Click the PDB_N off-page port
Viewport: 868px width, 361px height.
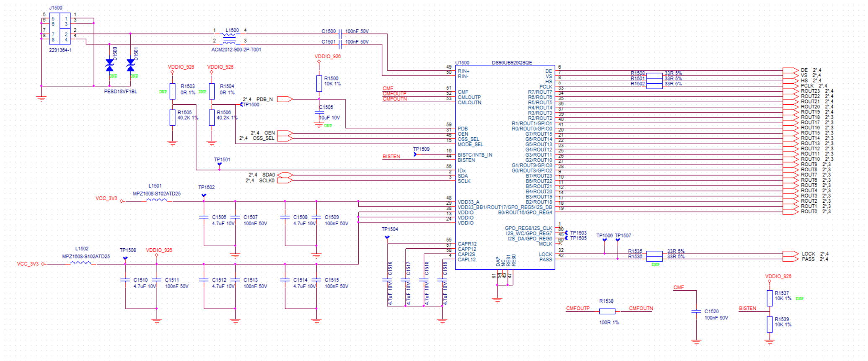285,99
